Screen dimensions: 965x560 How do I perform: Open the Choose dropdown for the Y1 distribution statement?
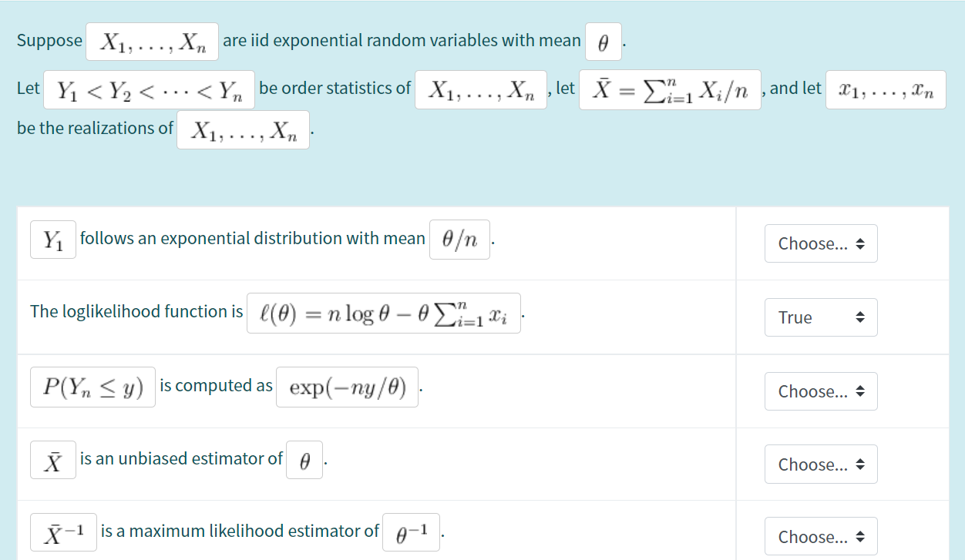pos(820,243)
